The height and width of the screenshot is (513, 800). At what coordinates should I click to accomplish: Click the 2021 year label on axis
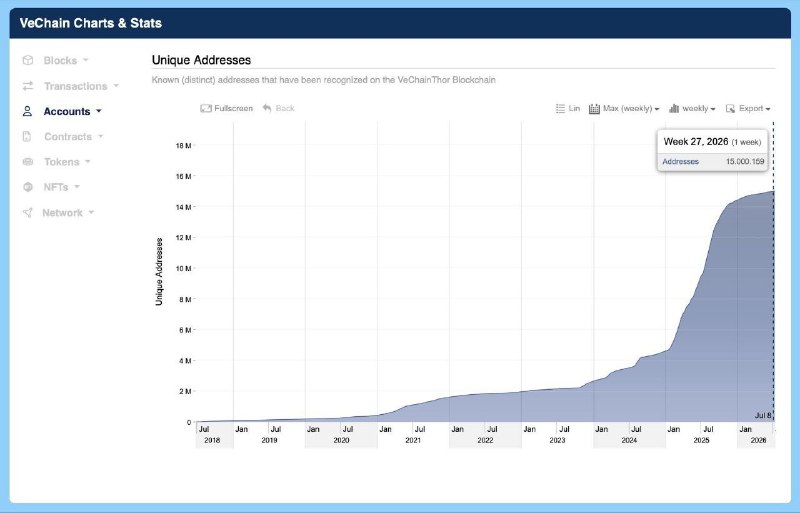[x=413, y=440]
